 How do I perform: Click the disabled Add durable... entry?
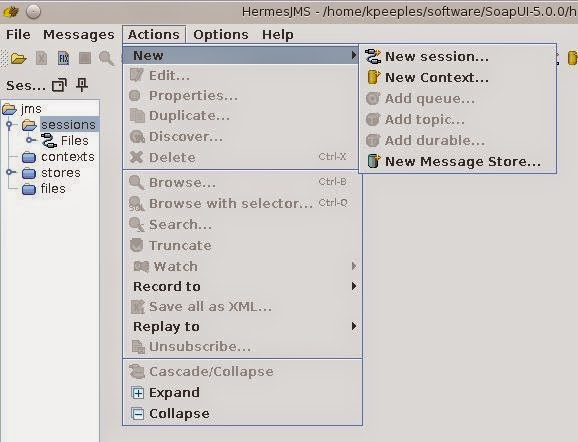coord(457,140)
